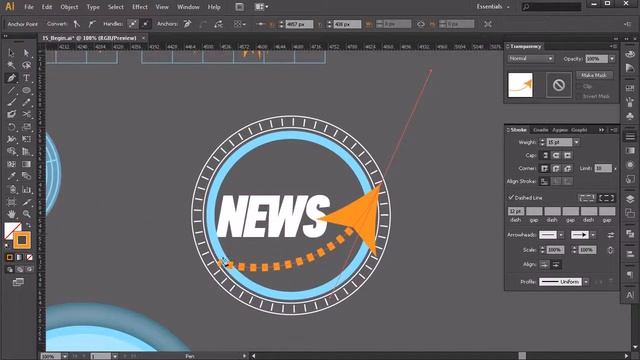Open the stroke Weight dropdown arrow
The height and width of the screenshot is (360, 640).
(576, 142)
